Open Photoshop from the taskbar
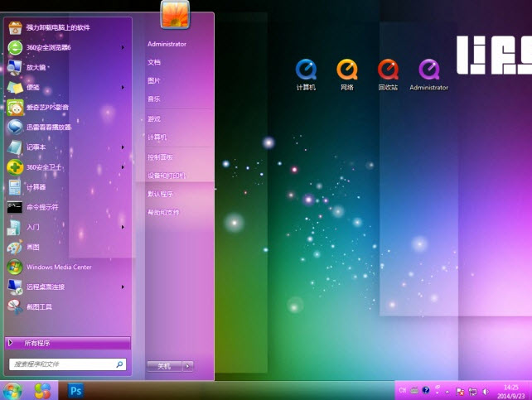 click(75, 391)
